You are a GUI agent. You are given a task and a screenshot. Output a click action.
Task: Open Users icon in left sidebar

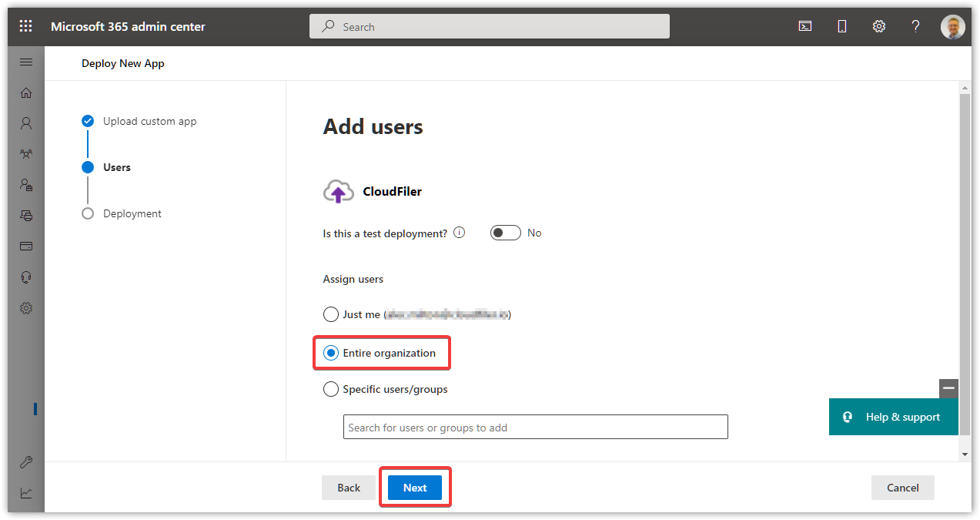coord(26,123)
